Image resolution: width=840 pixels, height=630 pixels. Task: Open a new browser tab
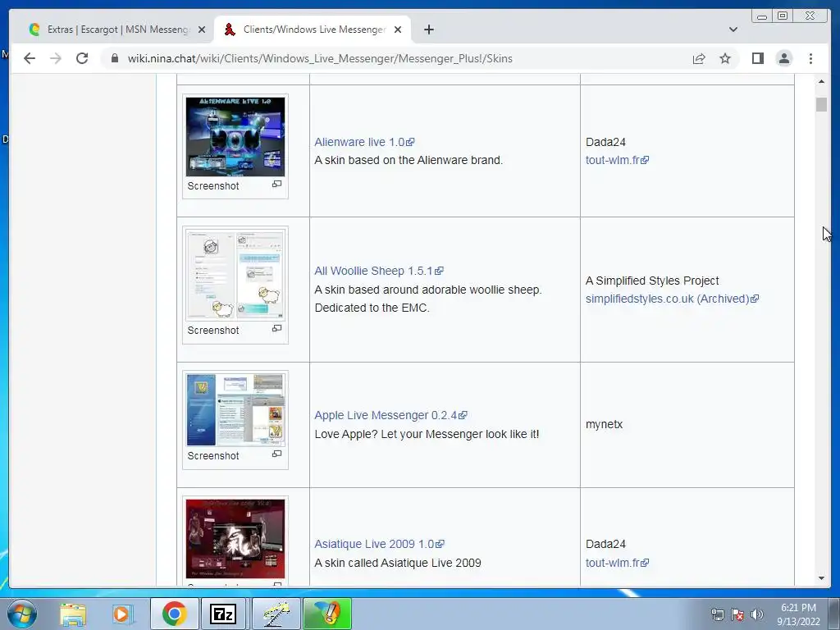428,30
